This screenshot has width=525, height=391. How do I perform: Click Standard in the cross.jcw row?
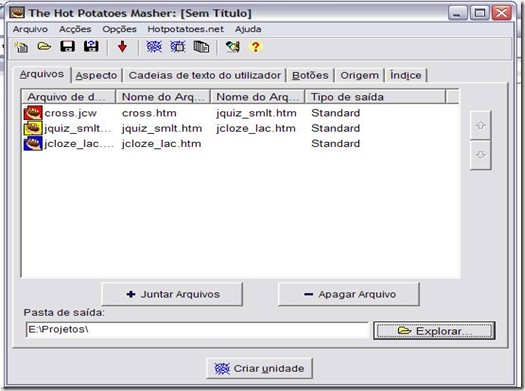click(335, 113)
